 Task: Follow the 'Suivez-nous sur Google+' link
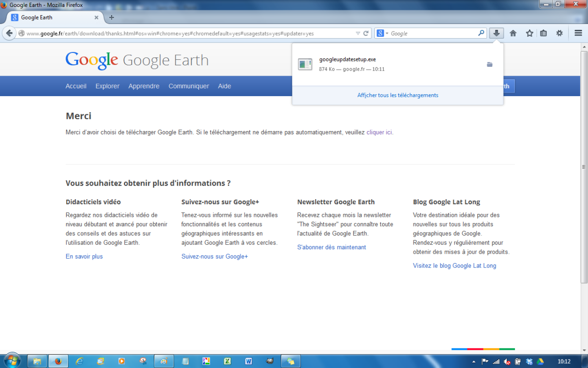[x=215, y=256]
